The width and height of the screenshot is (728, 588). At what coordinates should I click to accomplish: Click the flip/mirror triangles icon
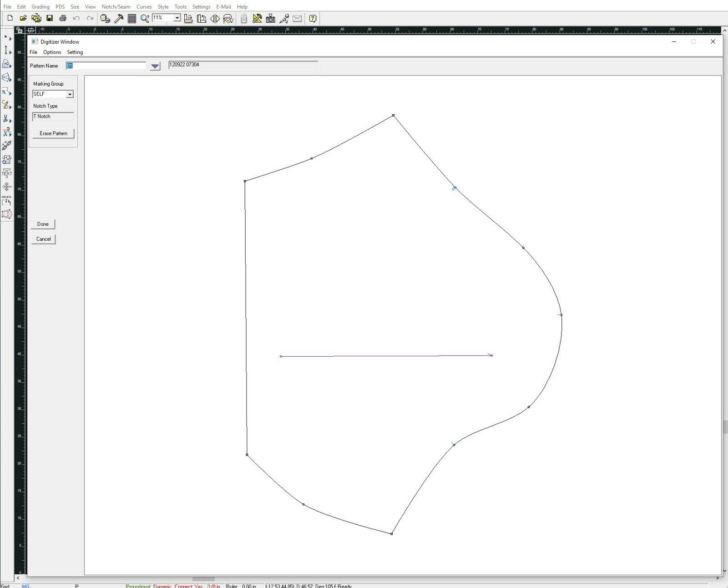[215, 18]
